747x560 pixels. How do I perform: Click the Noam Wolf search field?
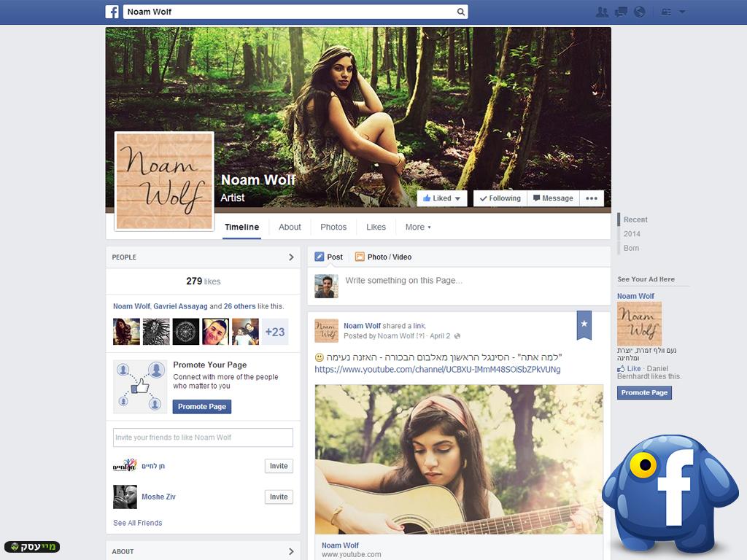pos(295,12)
